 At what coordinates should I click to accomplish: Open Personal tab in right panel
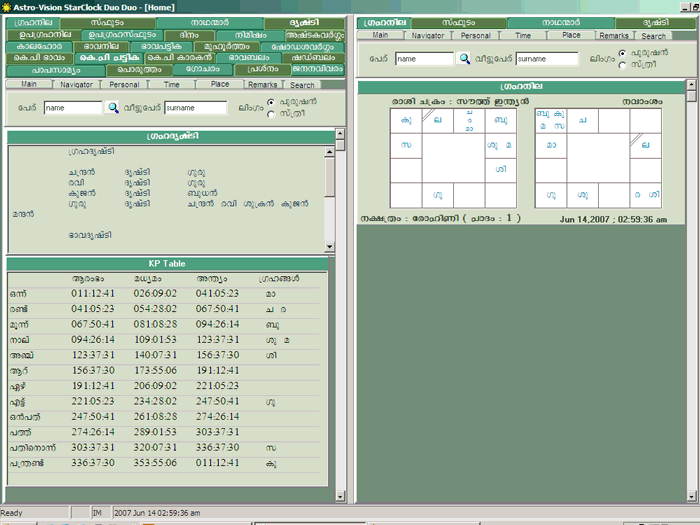pos(475,35)
